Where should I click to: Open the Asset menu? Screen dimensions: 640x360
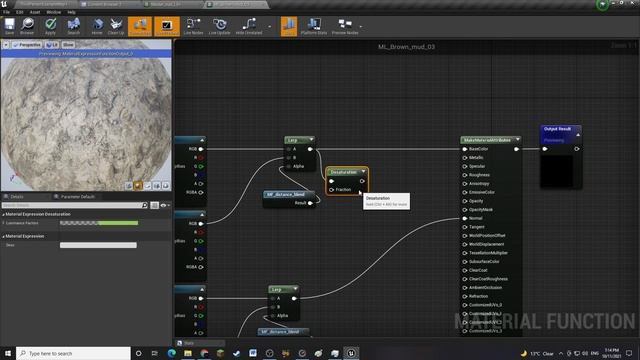[35, 12]
